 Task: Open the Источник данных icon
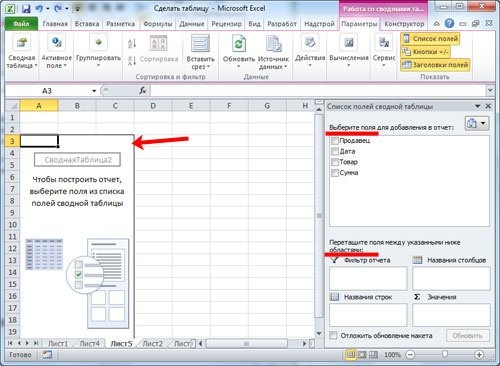click(273, 44)
